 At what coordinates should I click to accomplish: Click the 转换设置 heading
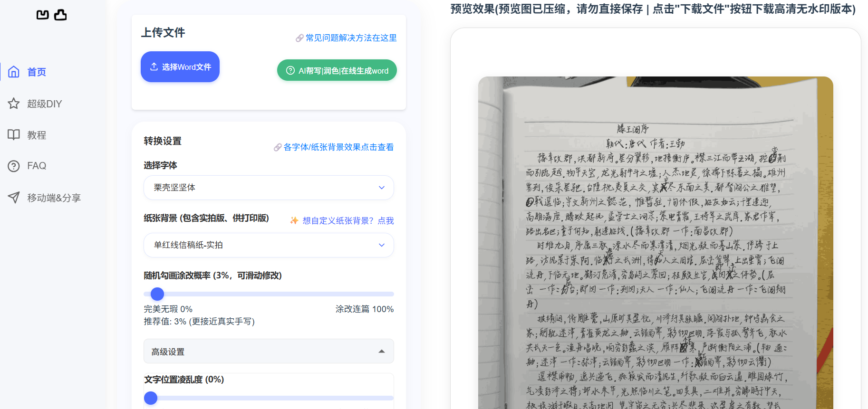(x=163, y=141)
